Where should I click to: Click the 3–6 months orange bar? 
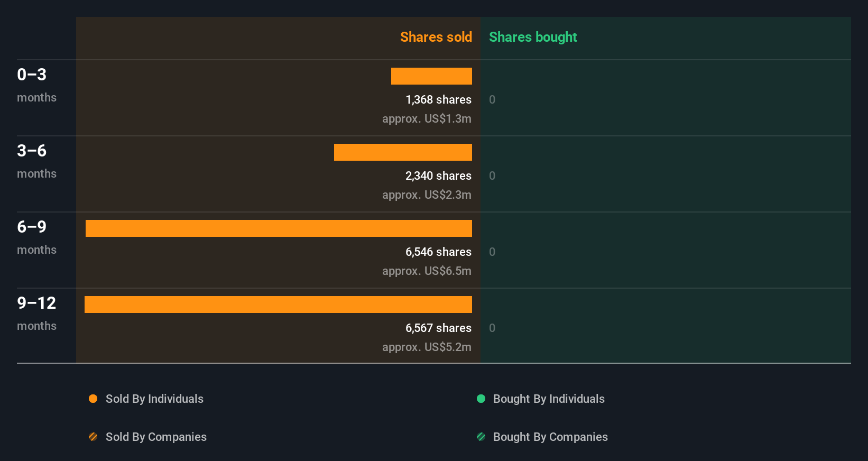click(x=403, y=152)
